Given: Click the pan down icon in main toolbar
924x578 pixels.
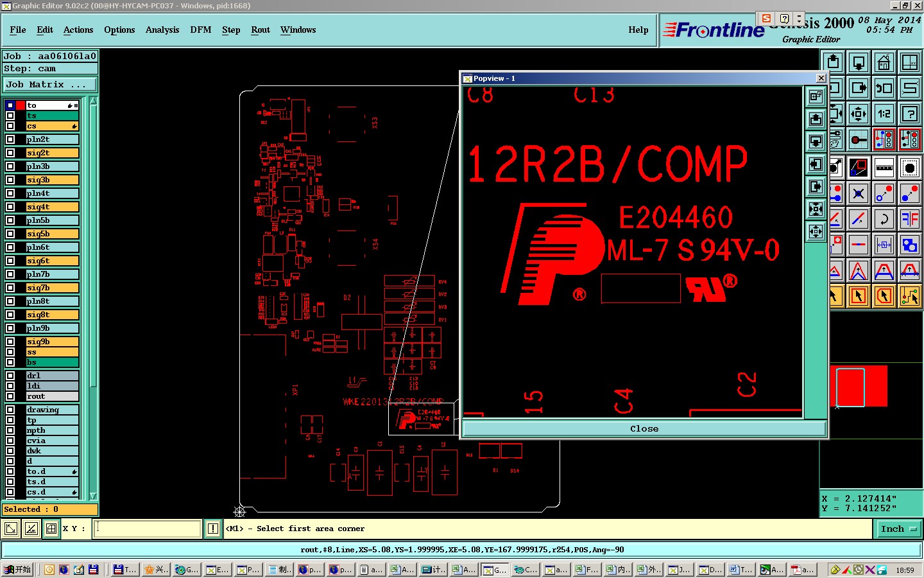Looking at the screenshot, I should pyautogui.click(x=859, y=62).
